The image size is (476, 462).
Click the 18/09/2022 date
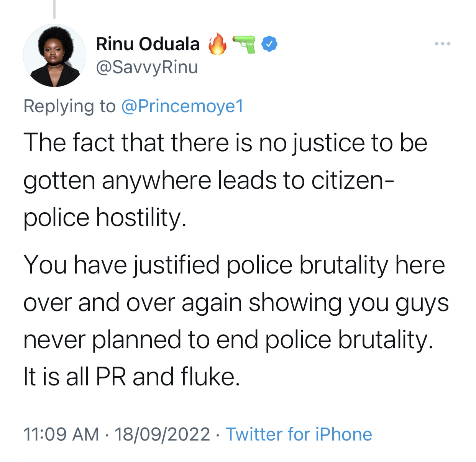[x=162, y=434]
